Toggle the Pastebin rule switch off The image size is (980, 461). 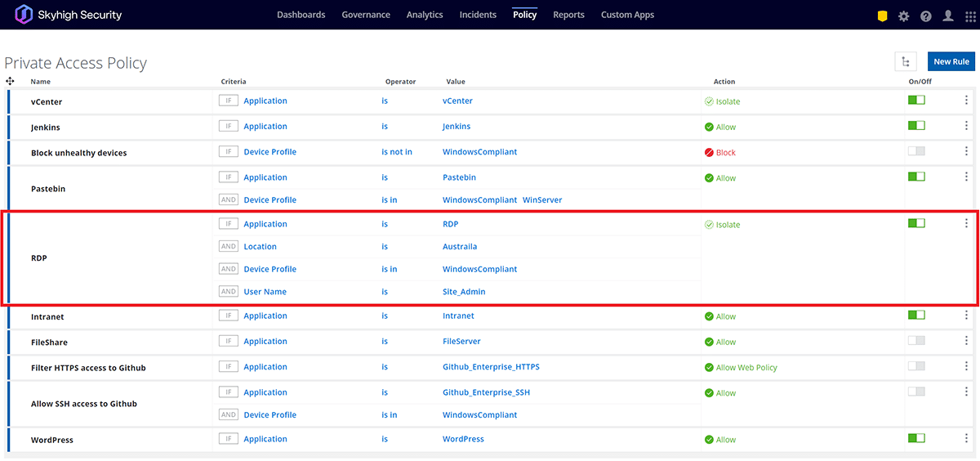point(916,177)
